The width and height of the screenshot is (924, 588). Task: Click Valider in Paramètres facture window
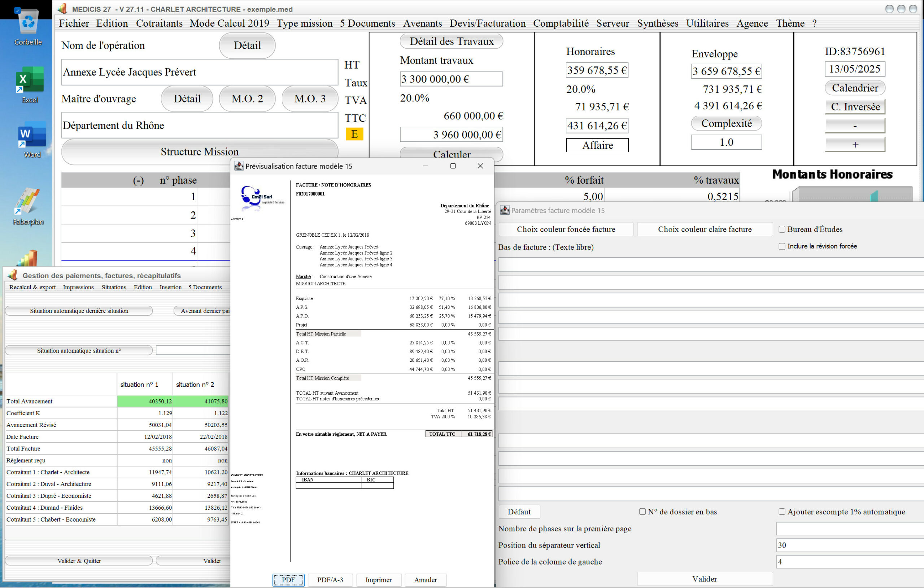(x=705, y=579)
